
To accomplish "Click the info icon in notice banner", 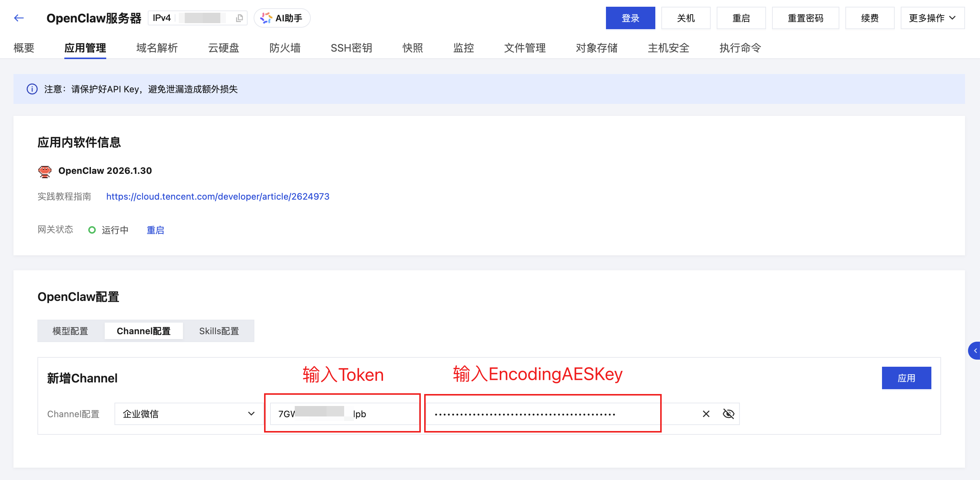I will 32,89.
